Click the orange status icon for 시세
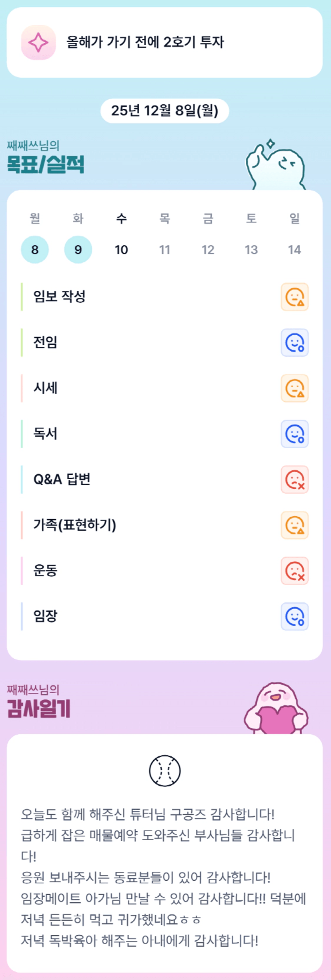Image resolution: width=331 pixels, height=980 pixels. pos(295,388)
